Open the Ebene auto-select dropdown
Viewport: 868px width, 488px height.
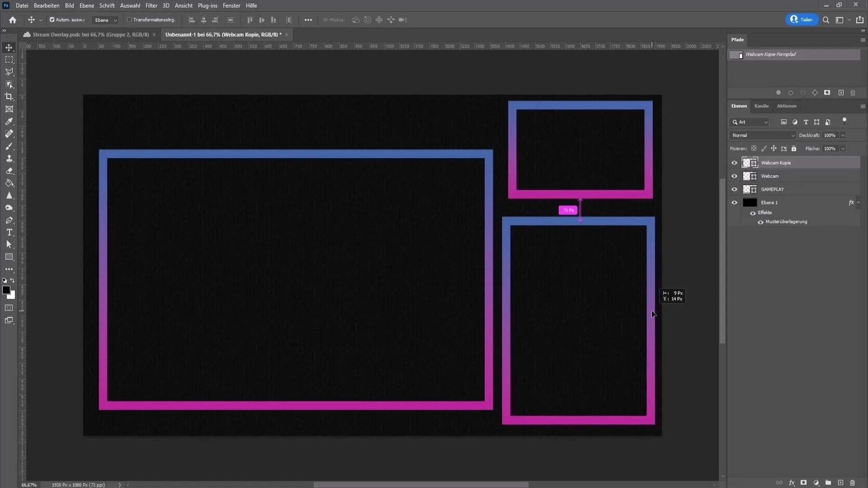point(105,20)
